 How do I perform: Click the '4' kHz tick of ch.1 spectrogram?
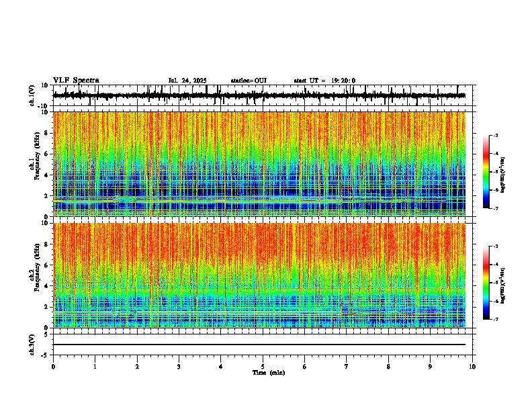(46, 175)
